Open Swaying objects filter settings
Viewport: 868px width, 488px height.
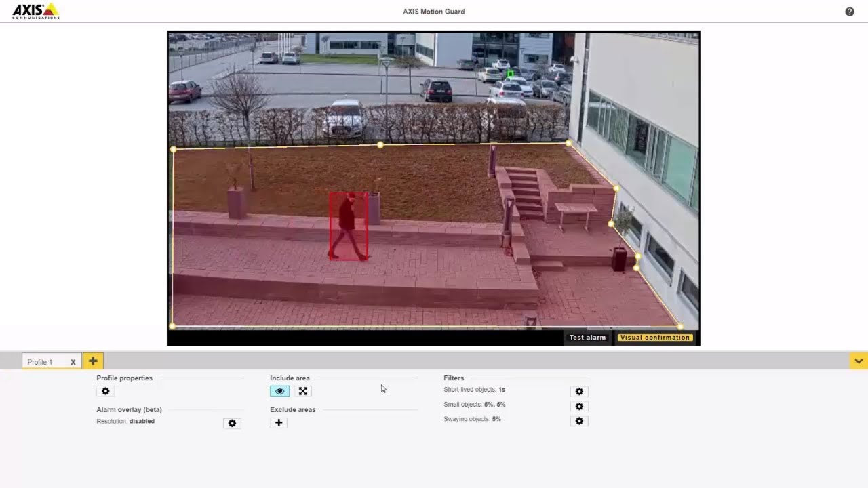[x=579, y=421]
